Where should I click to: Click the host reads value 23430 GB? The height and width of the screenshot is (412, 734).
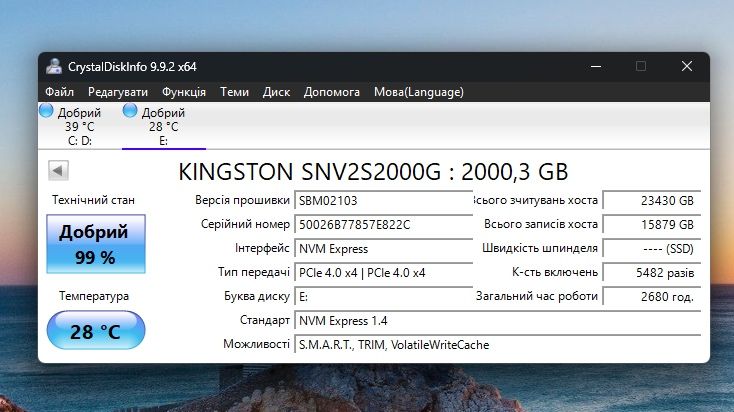(651, 200)
